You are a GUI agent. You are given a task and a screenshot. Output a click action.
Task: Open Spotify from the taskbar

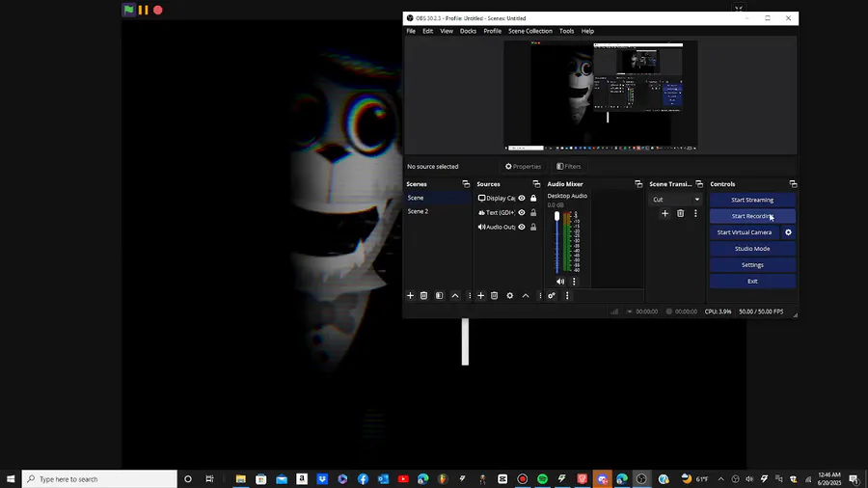(x=542, y=479)
